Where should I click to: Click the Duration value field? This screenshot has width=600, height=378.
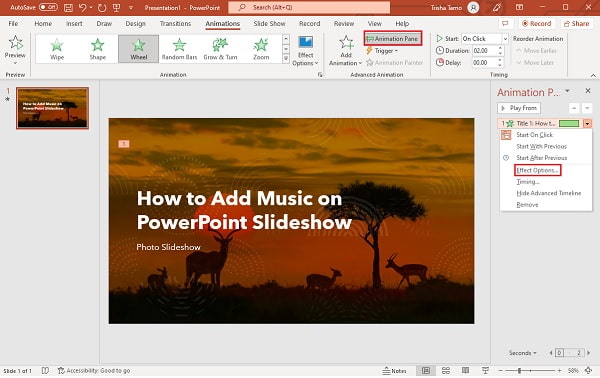(x=484, y=51)
